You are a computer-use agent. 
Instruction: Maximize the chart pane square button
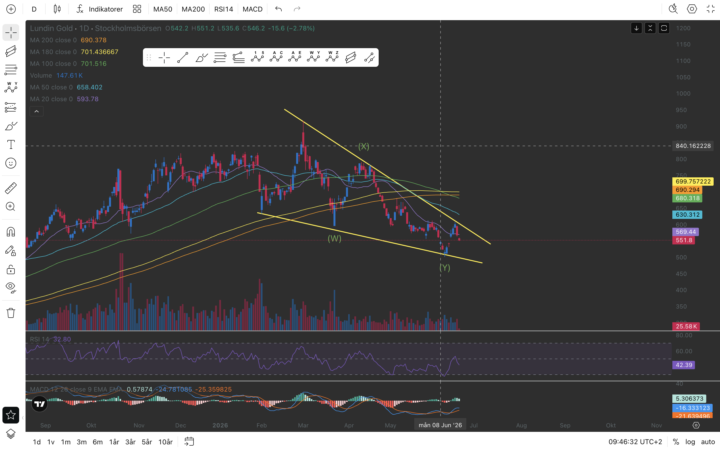[664, 28]
